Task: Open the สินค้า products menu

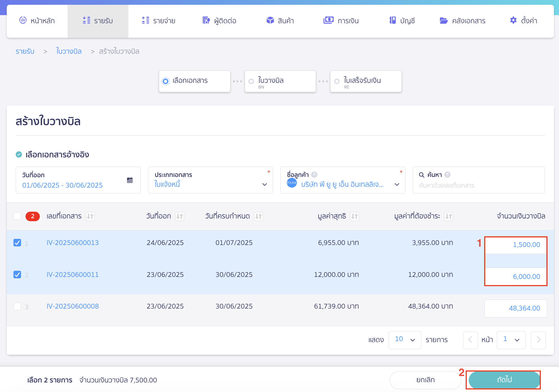Action: pyautogui.click(x=280, y=21)
